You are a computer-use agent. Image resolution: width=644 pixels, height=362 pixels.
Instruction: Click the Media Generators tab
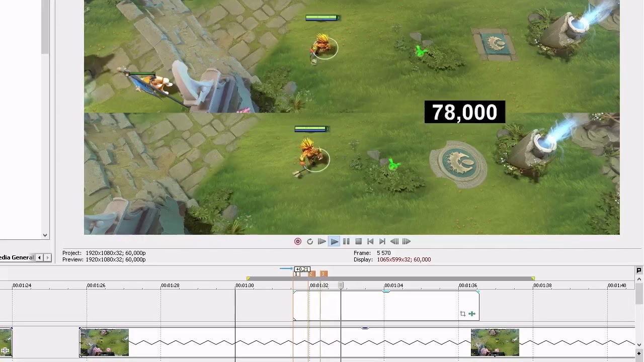point(17,257)
